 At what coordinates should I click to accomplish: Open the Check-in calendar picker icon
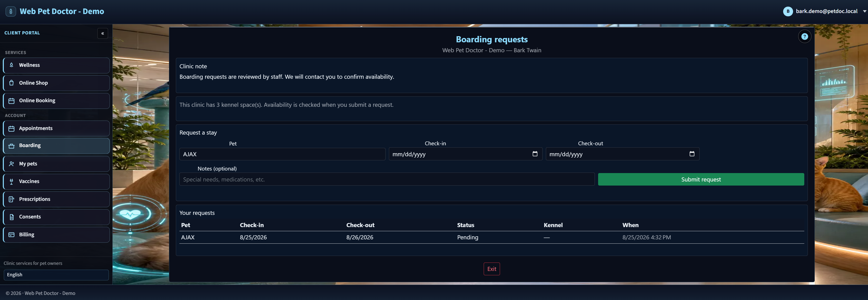point(535,154)
